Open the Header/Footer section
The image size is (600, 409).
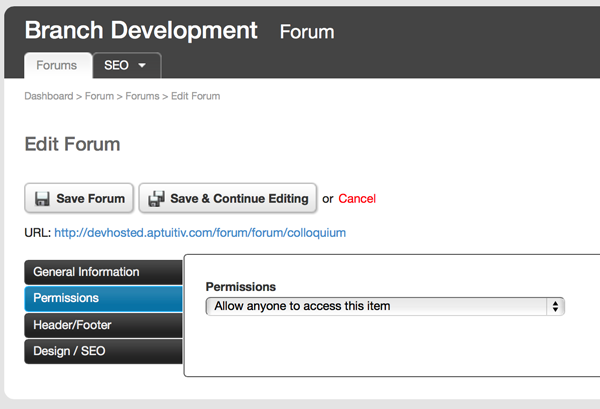[102, 325]
